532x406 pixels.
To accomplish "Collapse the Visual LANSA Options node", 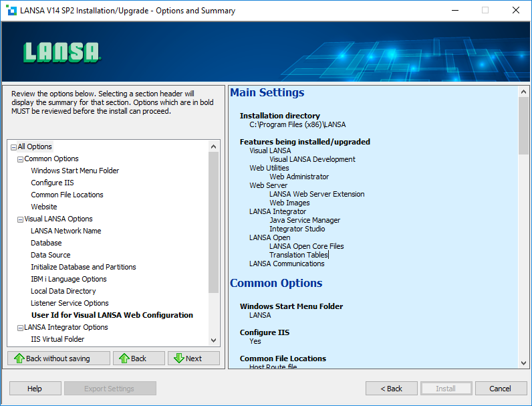I will 20,219.
